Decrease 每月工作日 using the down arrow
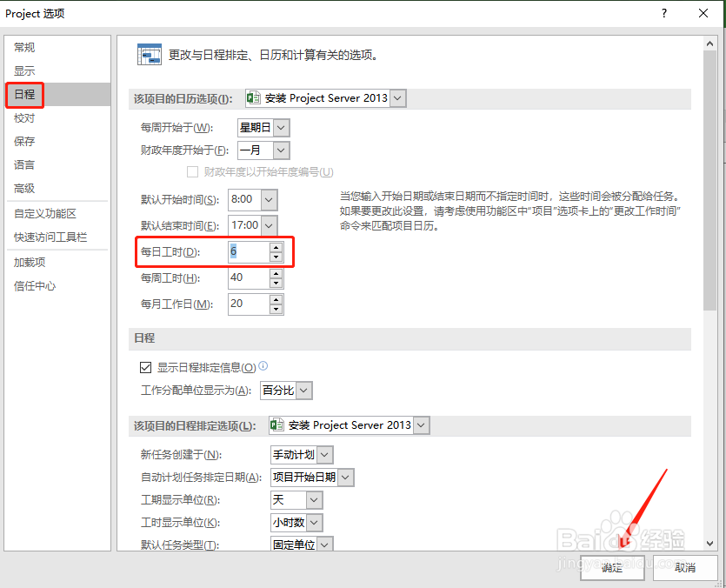The height and width of the screenshot is (588, 726). 276,309
